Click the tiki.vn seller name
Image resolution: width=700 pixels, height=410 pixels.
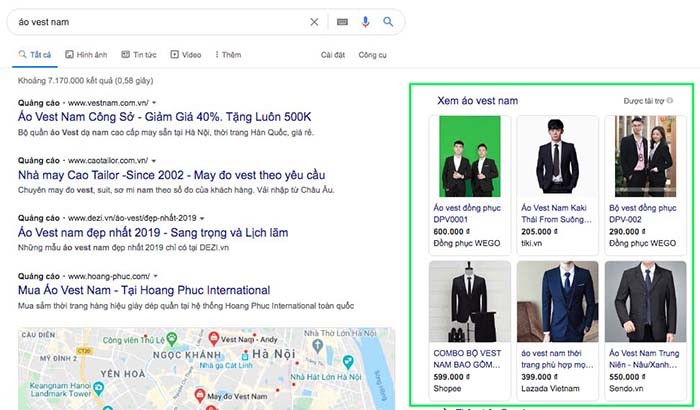tap(531, 243)
